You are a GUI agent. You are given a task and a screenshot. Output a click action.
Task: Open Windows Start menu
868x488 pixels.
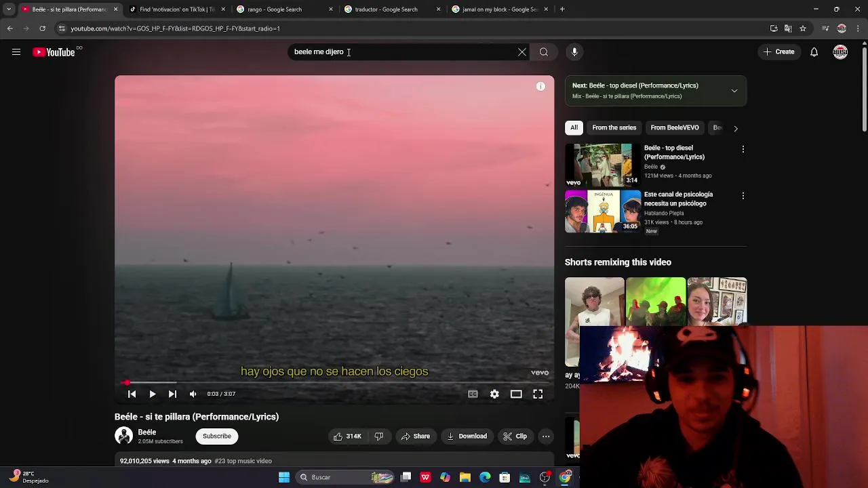coord(284,477)
